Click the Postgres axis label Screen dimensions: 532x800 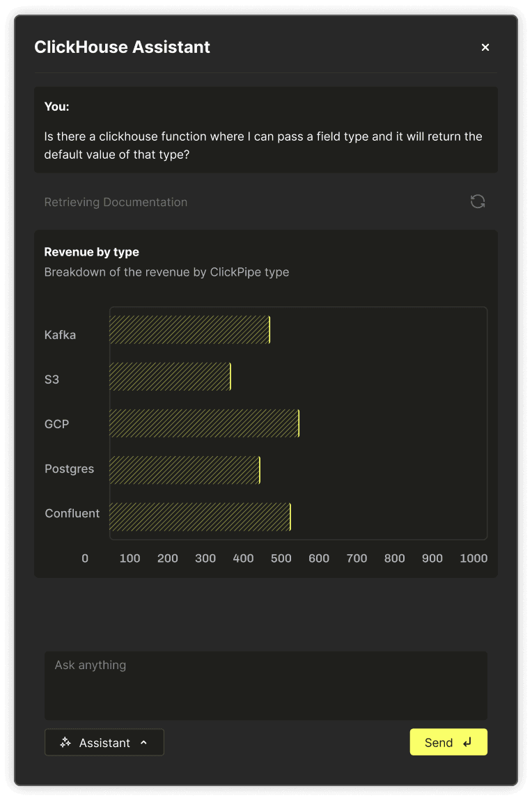70,469
